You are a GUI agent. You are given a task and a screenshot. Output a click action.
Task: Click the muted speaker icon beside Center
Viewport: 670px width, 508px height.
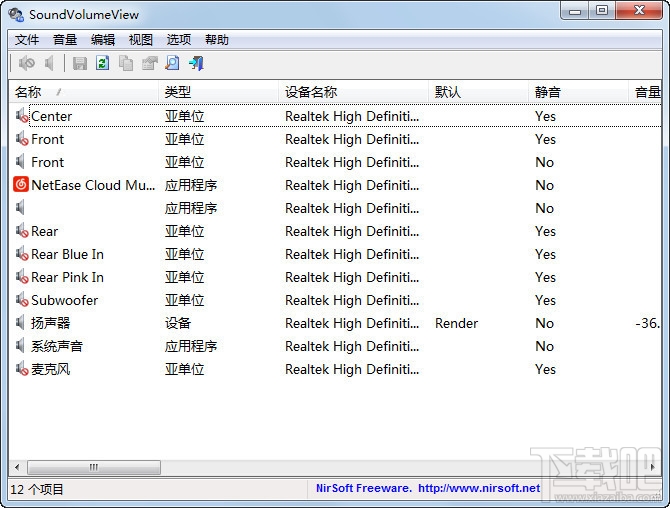[x=22, y=116]
